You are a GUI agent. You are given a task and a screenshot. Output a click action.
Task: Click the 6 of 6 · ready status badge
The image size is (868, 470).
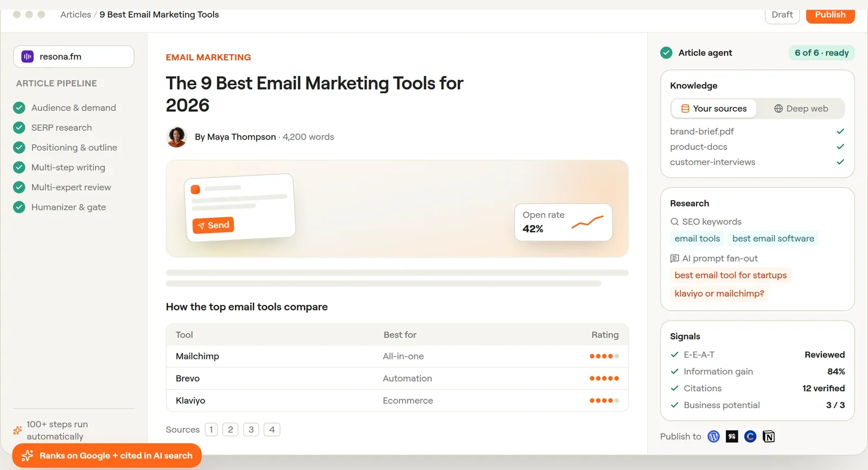click(x=821, y=53)
